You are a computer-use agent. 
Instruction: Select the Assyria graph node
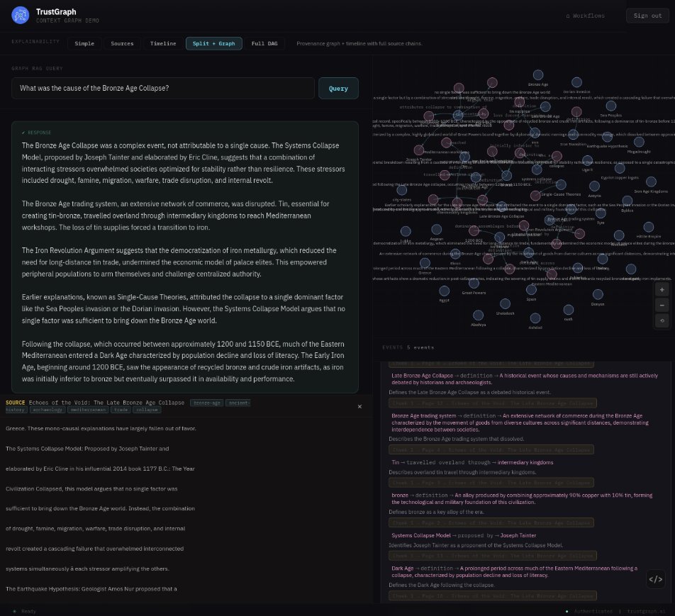tap(594, 186)
